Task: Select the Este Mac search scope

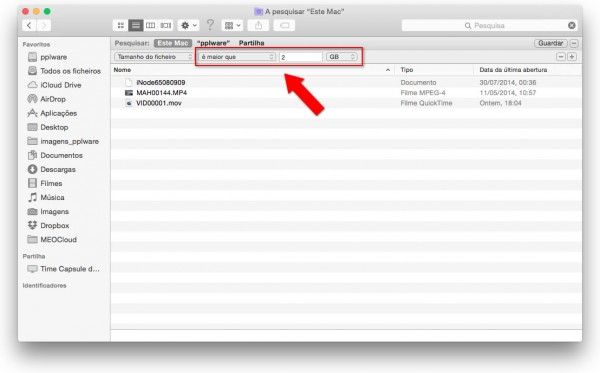Action: 173,43
